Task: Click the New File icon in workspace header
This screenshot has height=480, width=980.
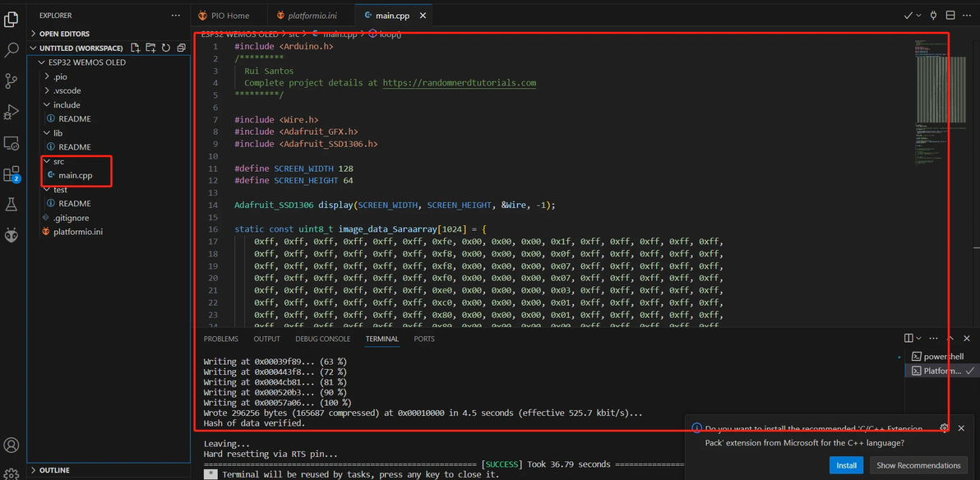Action: click(135, 48)
